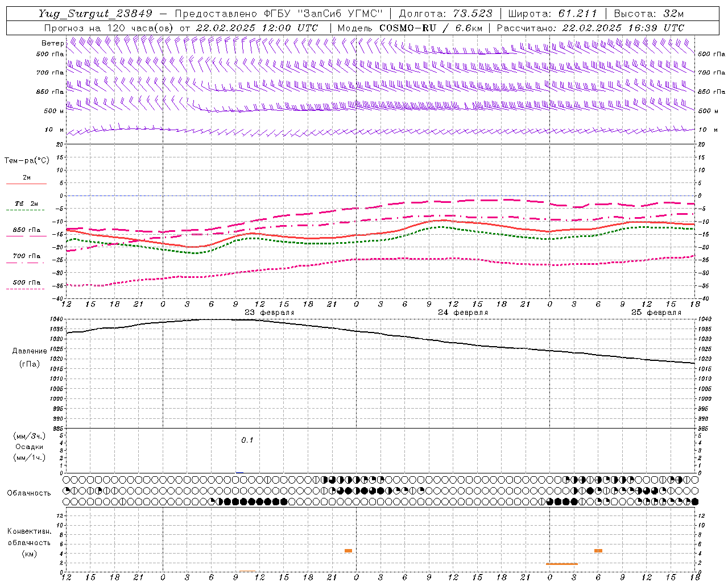728x582 pixels.
Task: Click the 500 гПа temperature legend label
Action: coord(27,282)
